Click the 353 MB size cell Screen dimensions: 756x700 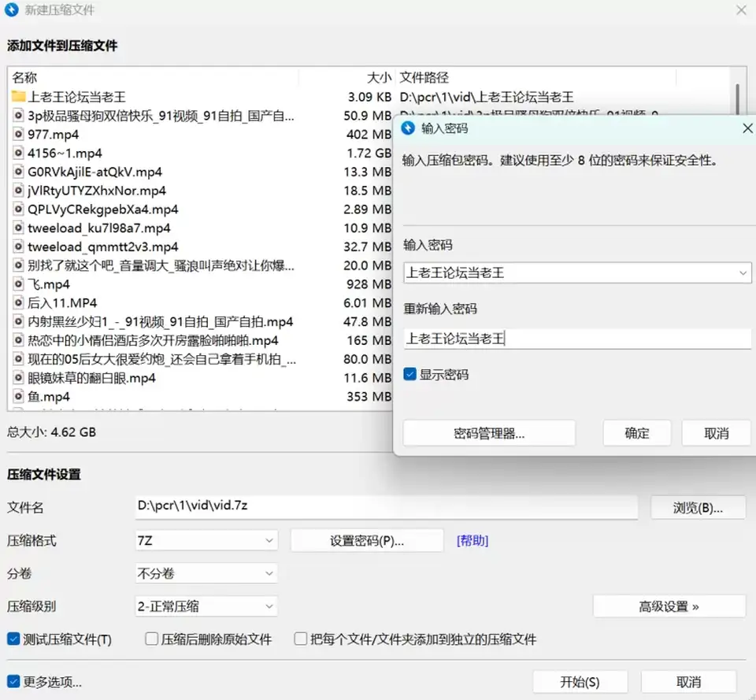(369, 396)
